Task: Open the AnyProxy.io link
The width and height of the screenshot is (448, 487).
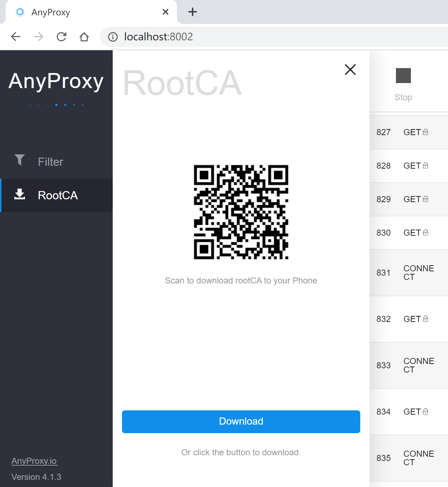Action: pyautogui.click(x=34, y=461)
